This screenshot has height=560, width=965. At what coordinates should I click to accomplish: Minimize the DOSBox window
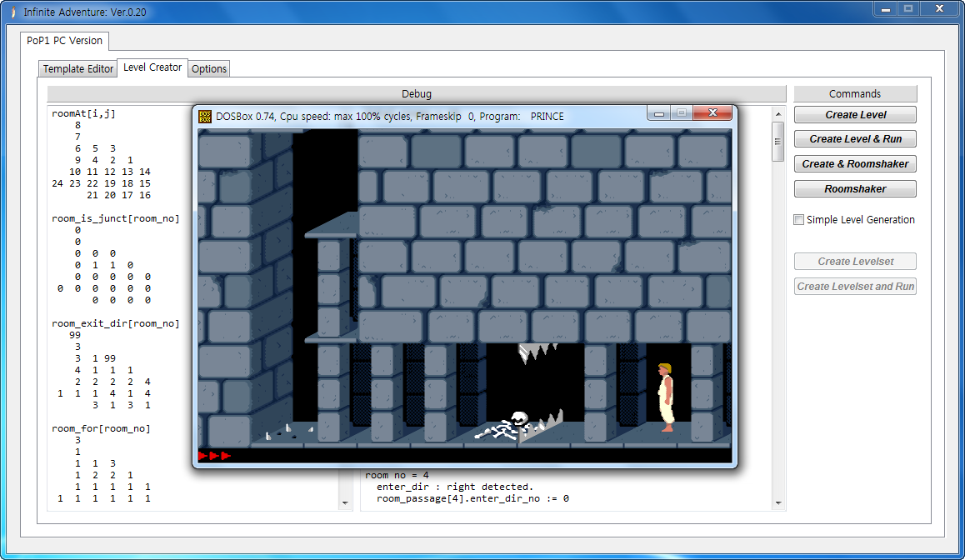coord(658,113)
